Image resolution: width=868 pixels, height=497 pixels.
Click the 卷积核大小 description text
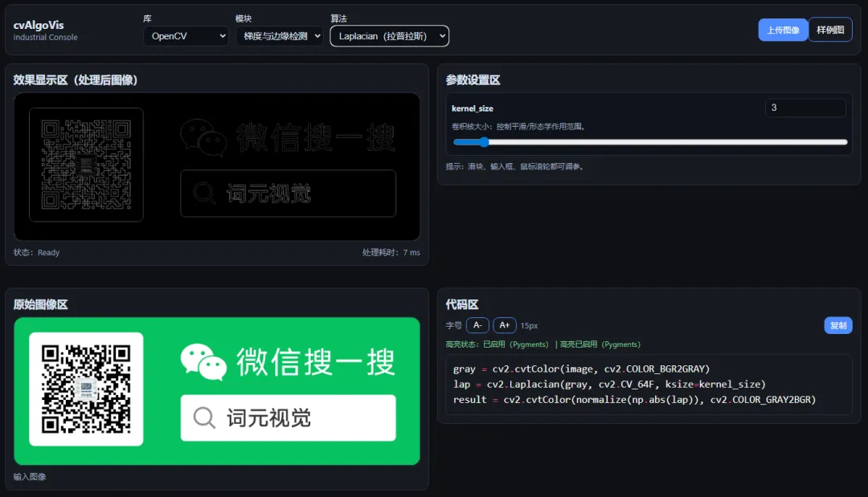[520, 127]
